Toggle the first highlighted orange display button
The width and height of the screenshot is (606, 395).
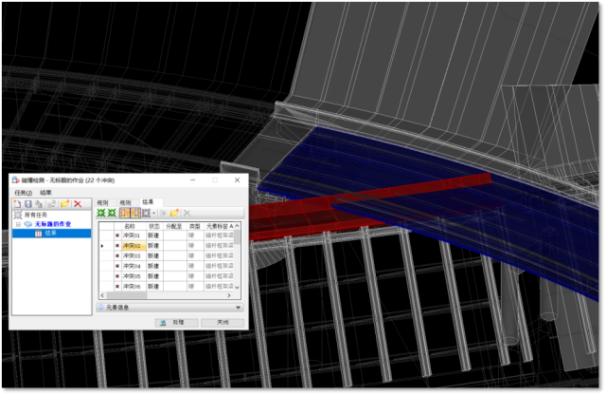[124, 213]
